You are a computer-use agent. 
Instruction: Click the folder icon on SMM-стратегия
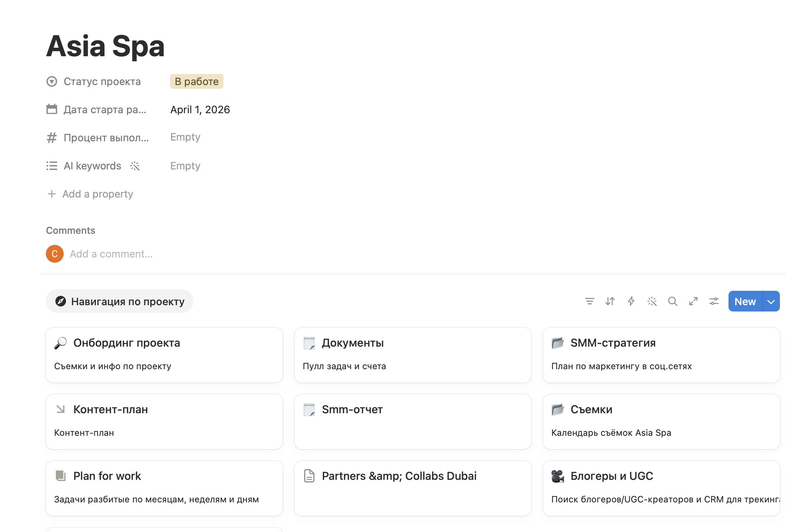click(558, 343)
